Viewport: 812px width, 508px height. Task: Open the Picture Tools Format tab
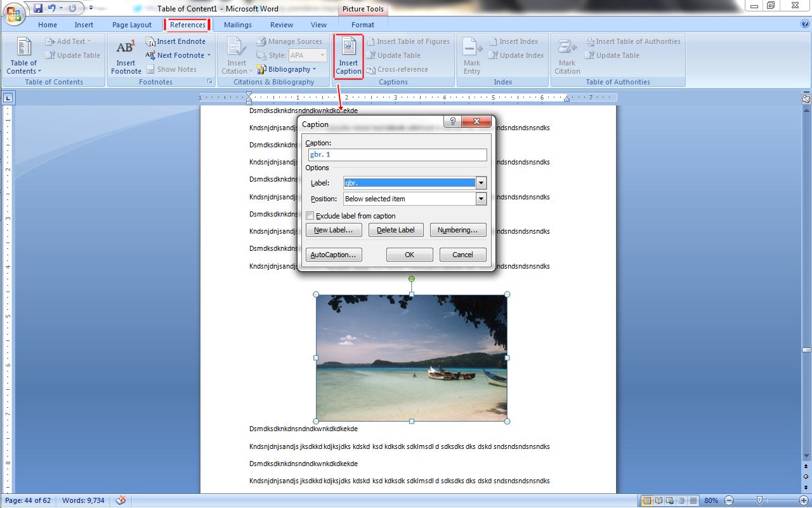coord(362,25)
